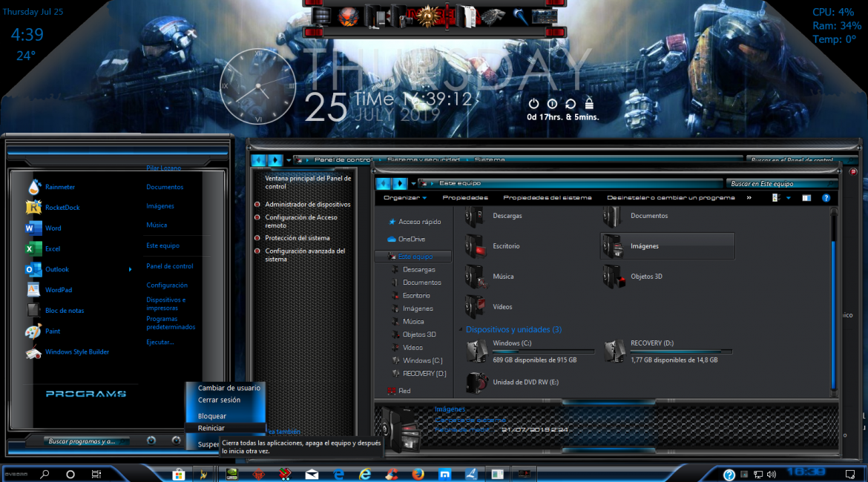Select Cambiar de usuario in the power menu
The image size is (868, 482).
228,388
